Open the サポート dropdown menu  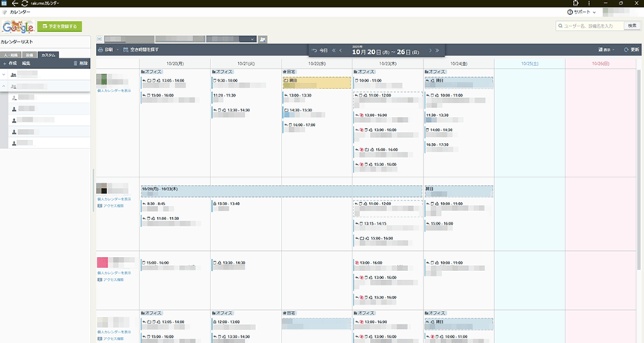point(582,13)
